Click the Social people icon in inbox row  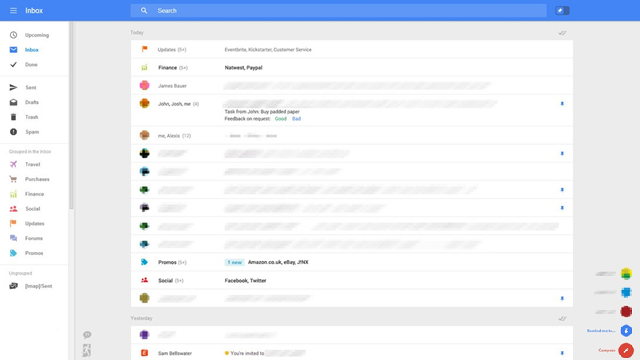coord(144,280)
